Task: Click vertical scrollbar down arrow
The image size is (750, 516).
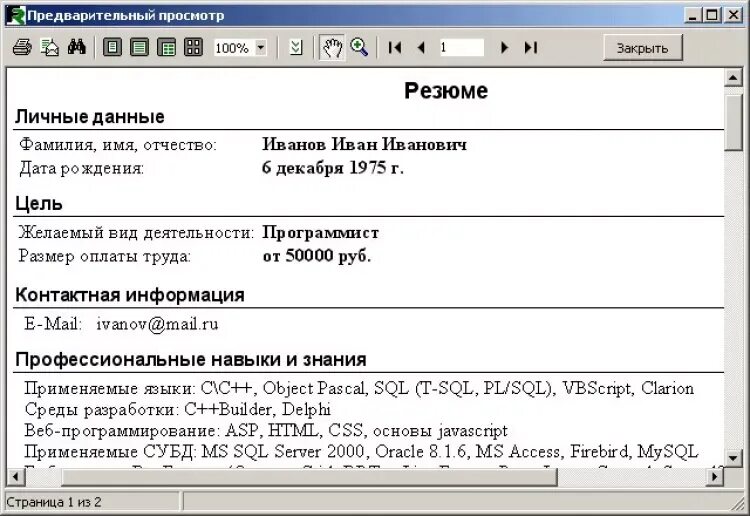Action: 733,458
